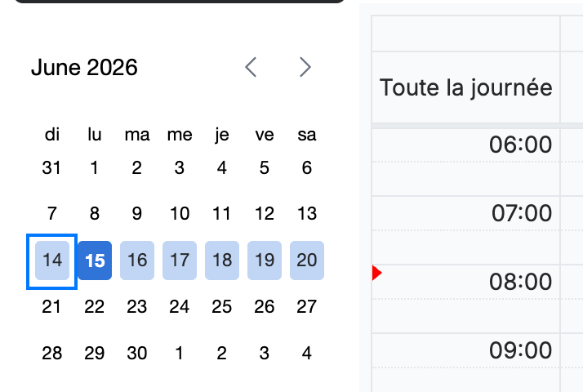The width and height of the screenshot is (583, 392).
Task: Go to previous month with left chevron
Action: (x=251, y=67)
